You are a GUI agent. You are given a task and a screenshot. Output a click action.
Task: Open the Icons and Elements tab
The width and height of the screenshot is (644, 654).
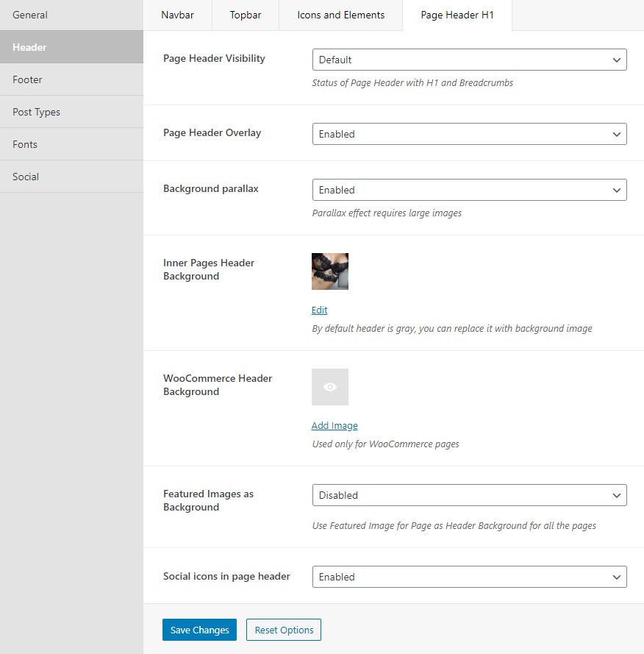pyautogui.click(x=341, y=15)
